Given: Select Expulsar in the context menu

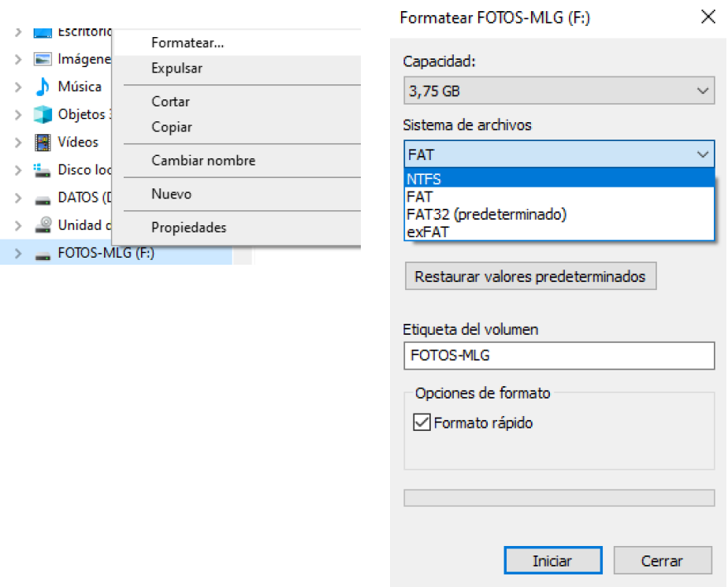Looking at the screenshot, I should [x=176, y=69].
